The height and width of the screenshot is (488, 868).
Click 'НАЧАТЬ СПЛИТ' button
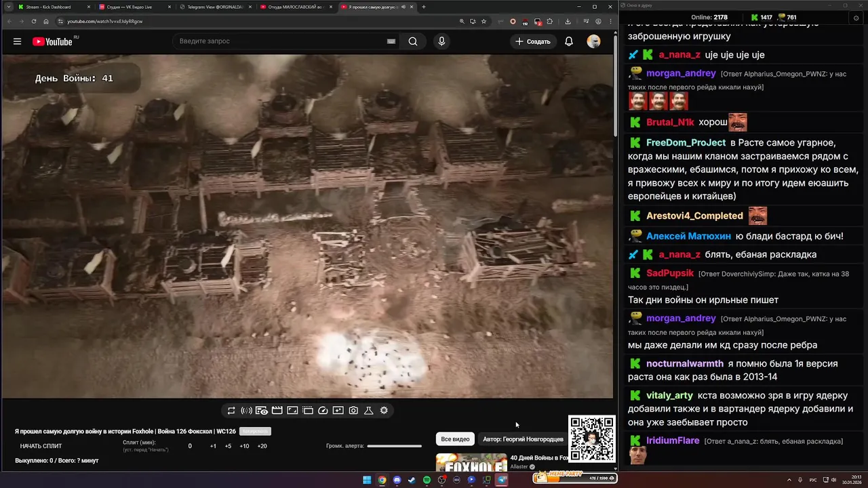coord(41,446)
